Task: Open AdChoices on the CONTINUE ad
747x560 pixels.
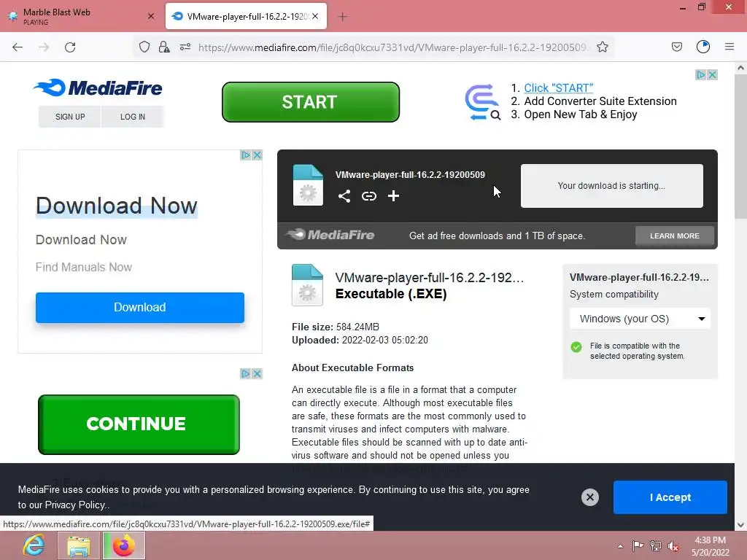Action: pyautogui.click(x=245, y=373)
